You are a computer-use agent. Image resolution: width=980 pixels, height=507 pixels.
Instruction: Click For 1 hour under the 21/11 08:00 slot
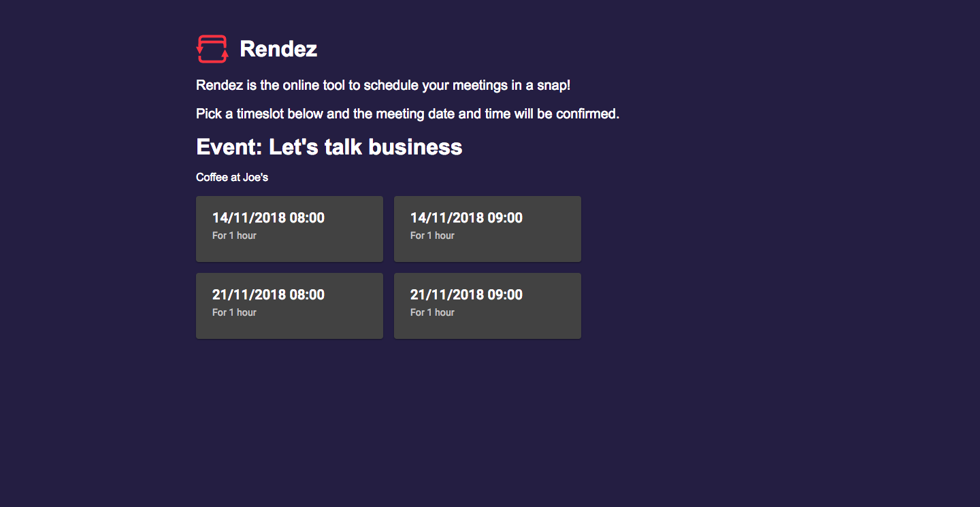click(234, 312)
